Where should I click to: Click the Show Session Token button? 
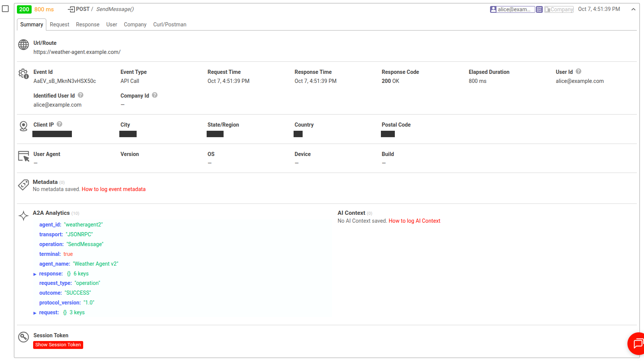click(x=58, y=345)
